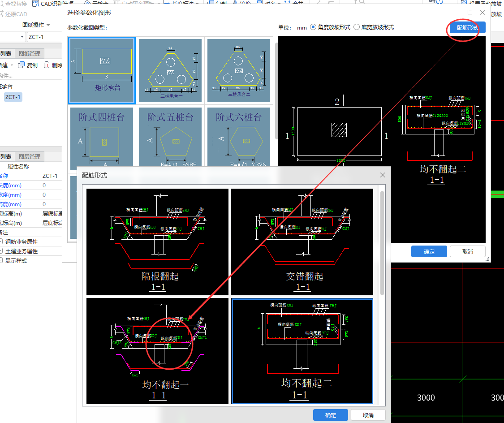The width and height of the screenshot is (504, 423).
Task: Click the 宽度(mm) value cell
Action: pyautogui.click(x=52, y=195)
